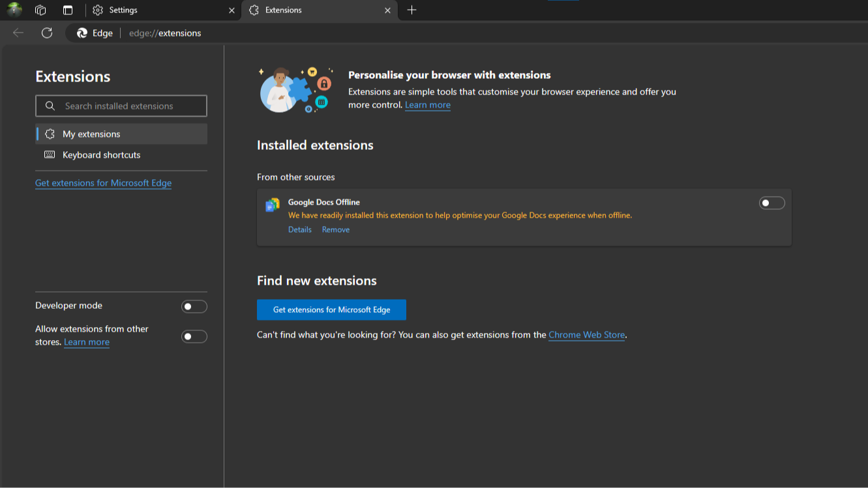This screenshot has height=488, width=868.
Task: Close the Extensions tab
Action: click(387, 10)
